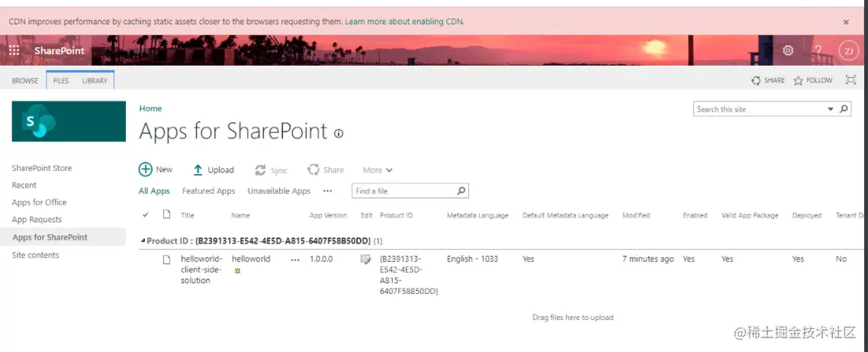
Task: Click the Share circular icon in toolbar
Action: pos(313,170)
